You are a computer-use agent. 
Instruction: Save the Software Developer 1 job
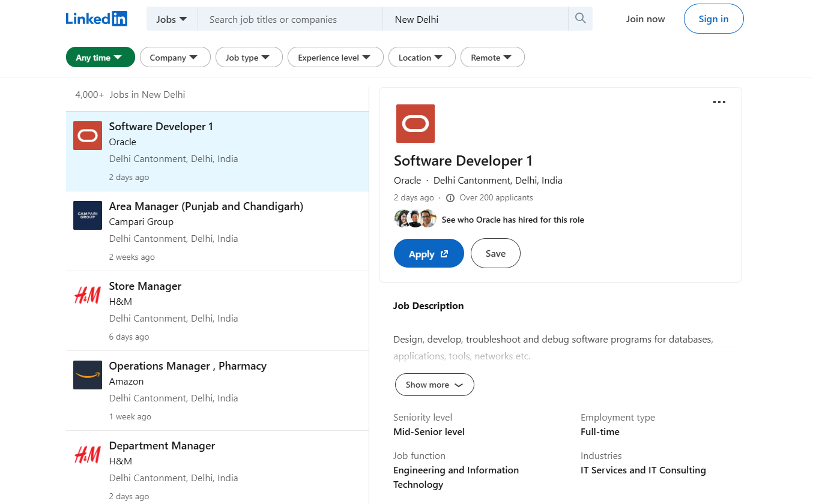(495, 253)
